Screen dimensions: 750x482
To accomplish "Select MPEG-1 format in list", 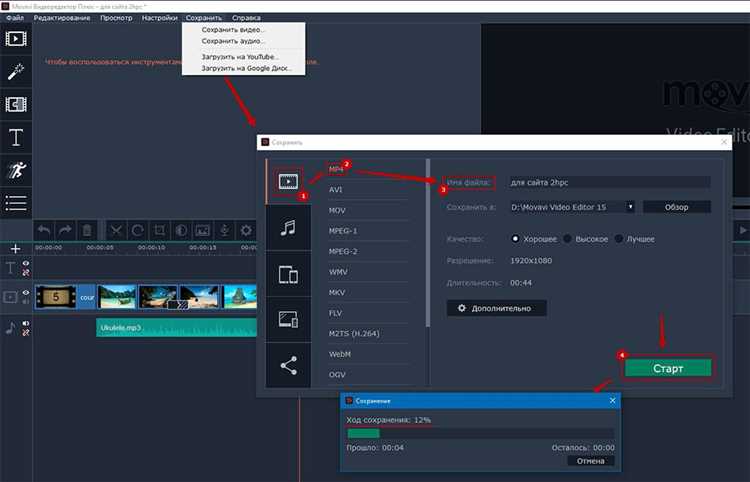I will point(343,231).
